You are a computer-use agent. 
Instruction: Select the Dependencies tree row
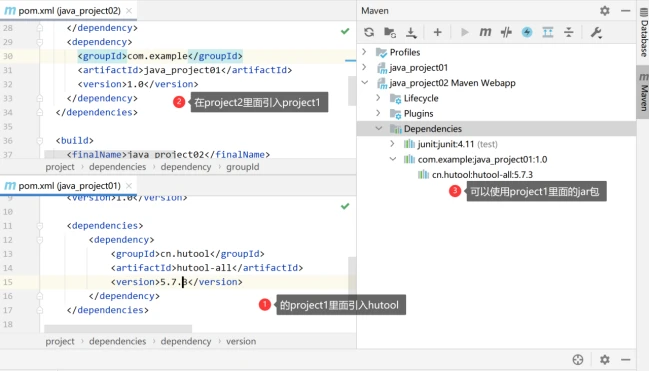coord(496,129)
